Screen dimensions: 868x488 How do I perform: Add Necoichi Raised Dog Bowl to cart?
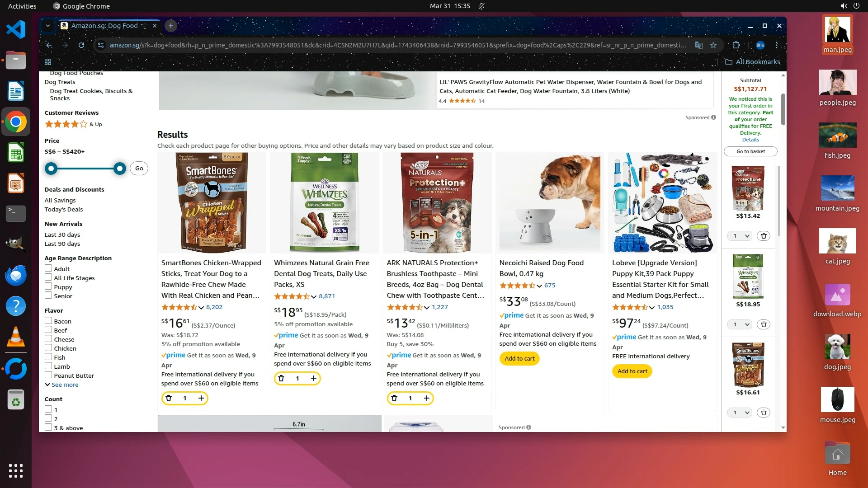(519, 358)
